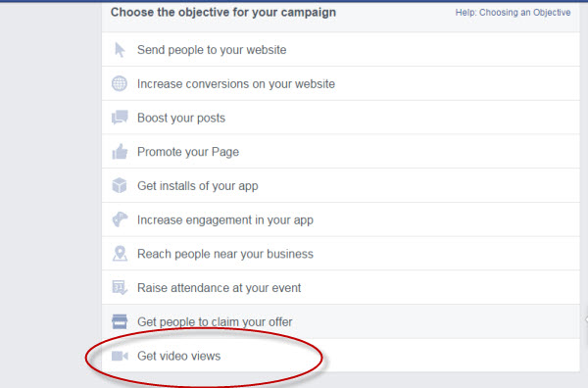Screen dimensions: 588x388
Task: Click the storefront icon for claiming offers
Action: tap(120, 321)
